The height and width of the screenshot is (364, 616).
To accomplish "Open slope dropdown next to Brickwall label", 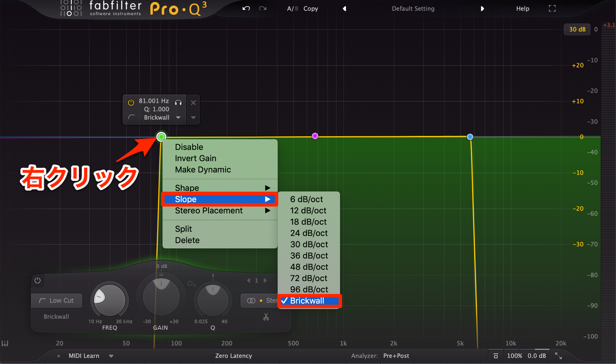I will 178,118.
